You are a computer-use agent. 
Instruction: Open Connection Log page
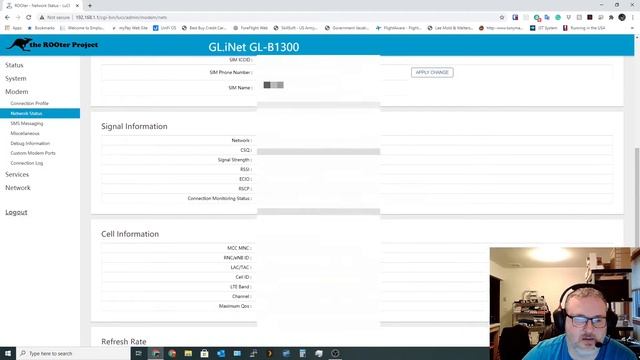(x=27, y=163)
